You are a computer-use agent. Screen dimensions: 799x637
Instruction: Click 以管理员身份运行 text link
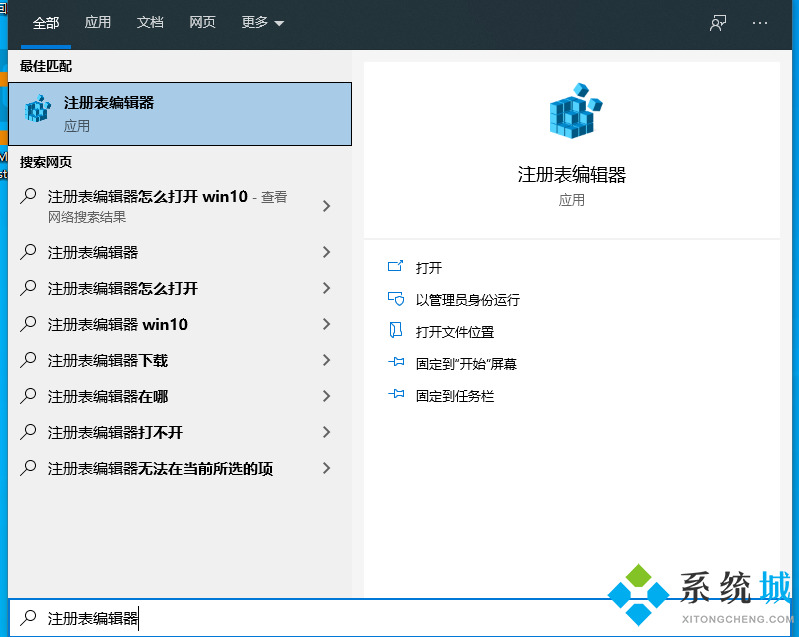[467, 300]
